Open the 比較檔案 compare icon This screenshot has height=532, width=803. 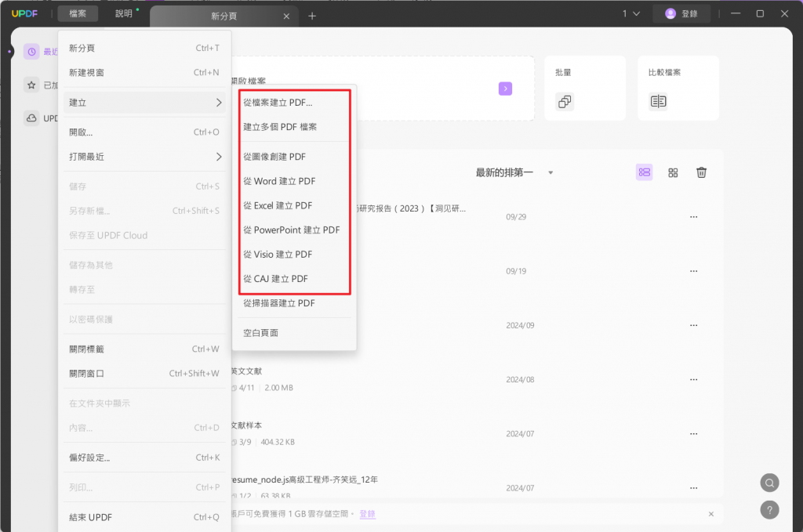[658, 101]
